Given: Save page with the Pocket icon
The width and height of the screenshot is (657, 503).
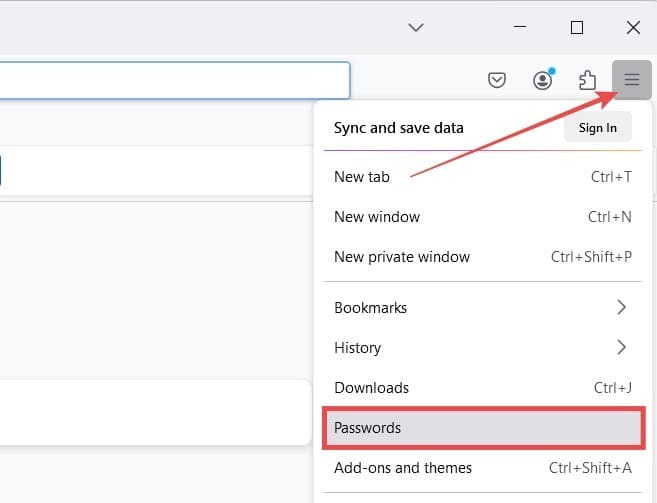Looking at the screenshot, I should click(x=497, y=80).
